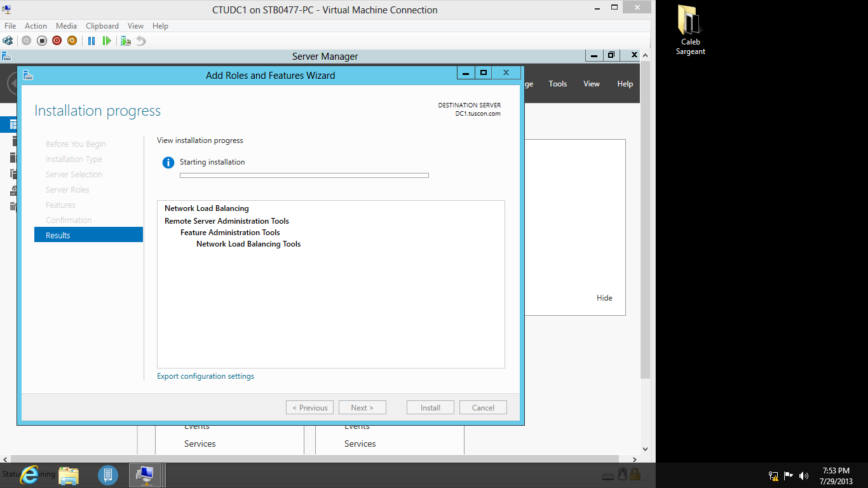Cancel the Add Roles wizard
868x488 pixels.
(483, 407)
